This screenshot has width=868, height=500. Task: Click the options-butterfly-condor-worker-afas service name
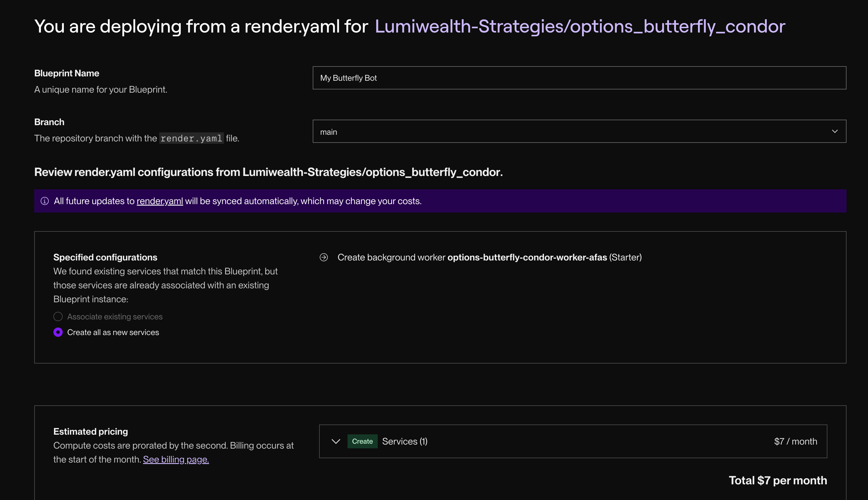click(527, 257)
